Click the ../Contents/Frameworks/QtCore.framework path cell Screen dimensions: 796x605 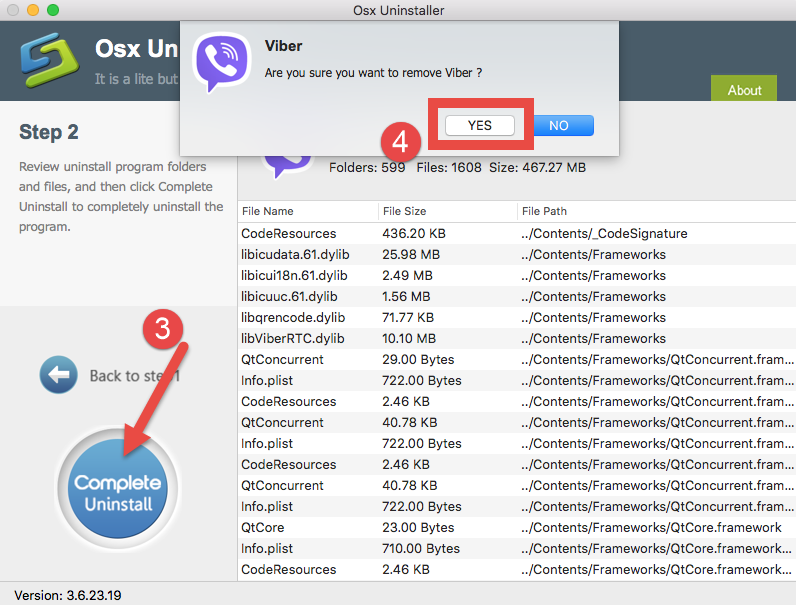[x=651, y=527]
